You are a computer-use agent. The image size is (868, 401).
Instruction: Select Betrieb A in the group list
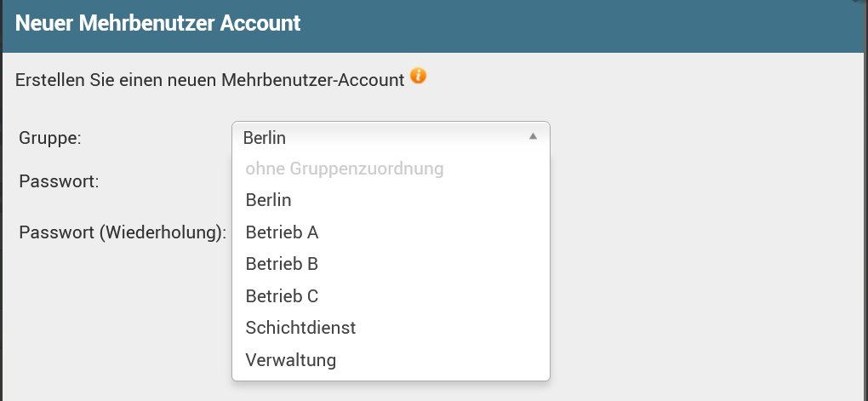click(x=282, y=232)
